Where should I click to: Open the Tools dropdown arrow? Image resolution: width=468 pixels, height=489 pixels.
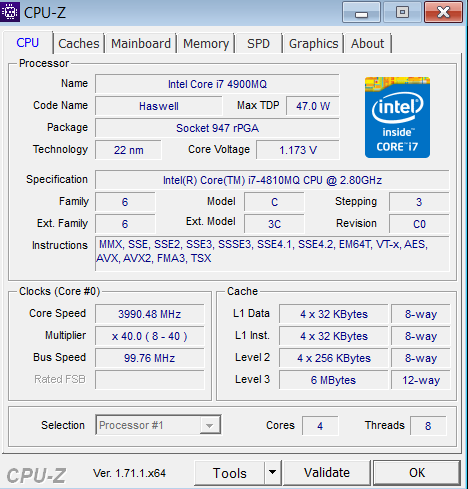(273, 472)
